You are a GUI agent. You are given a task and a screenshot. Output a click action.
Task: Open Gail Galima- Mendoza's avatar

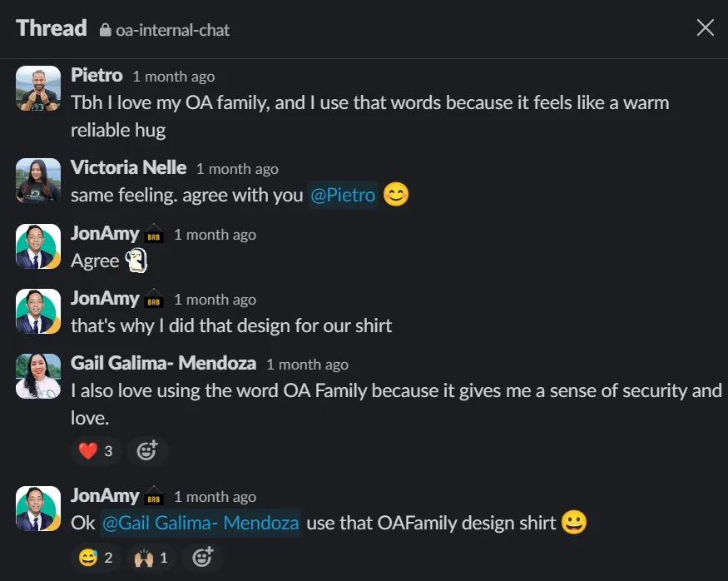[x=38, y=376]
